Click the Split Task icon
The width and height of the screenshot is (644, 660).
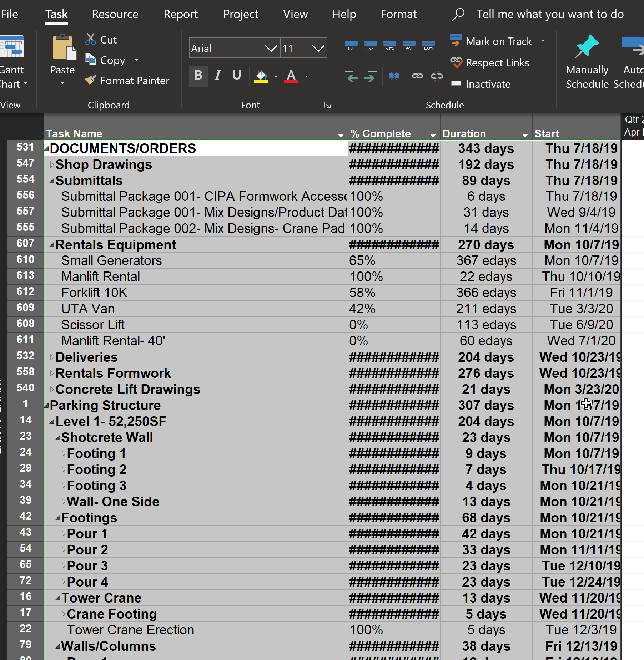coord(394,76)
